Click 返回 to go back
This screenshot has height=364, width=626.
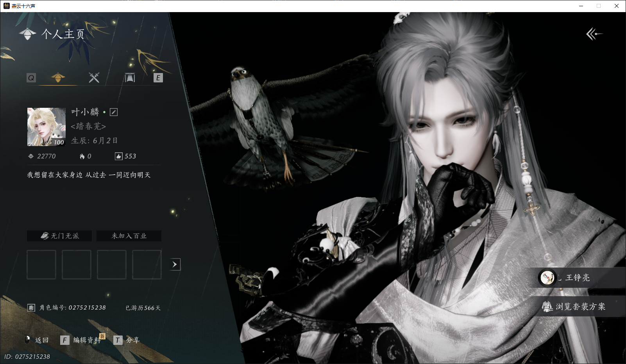37,340
